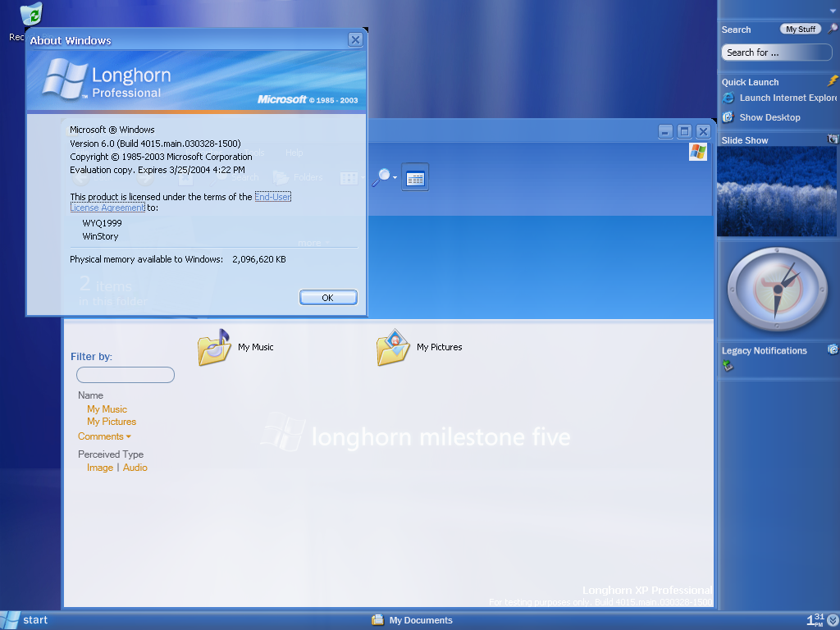Minimize the My Documents window
Viewport: 840px width, 630px height.
tap(665, 131)
